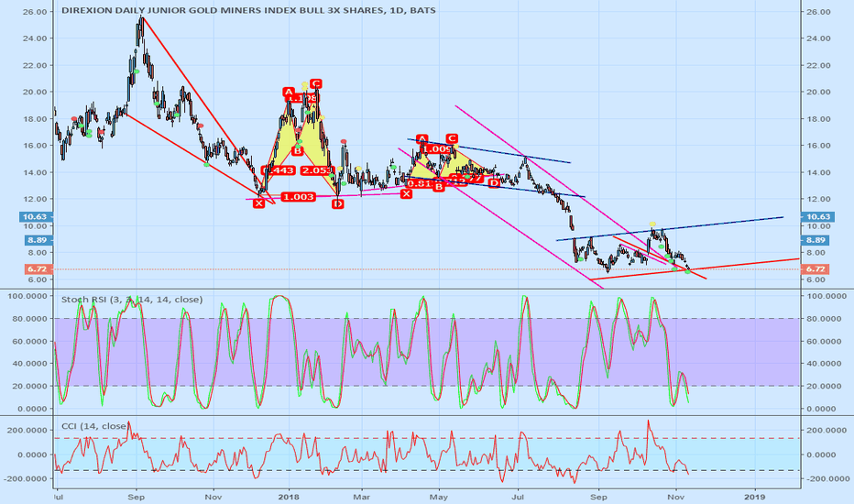Select 14.00 on the right price scale
The width and height of the screenshot is (854, 504).
(x=816, y=172)
